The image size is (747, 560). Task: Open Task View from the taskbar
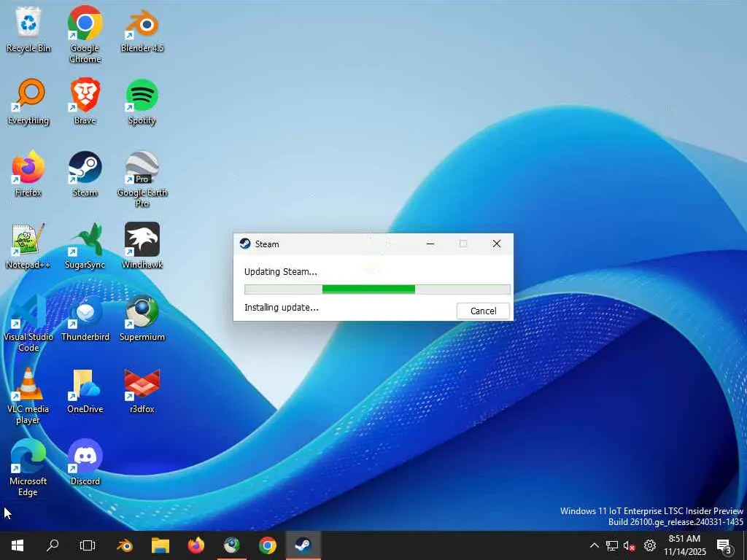click(88, 545)
